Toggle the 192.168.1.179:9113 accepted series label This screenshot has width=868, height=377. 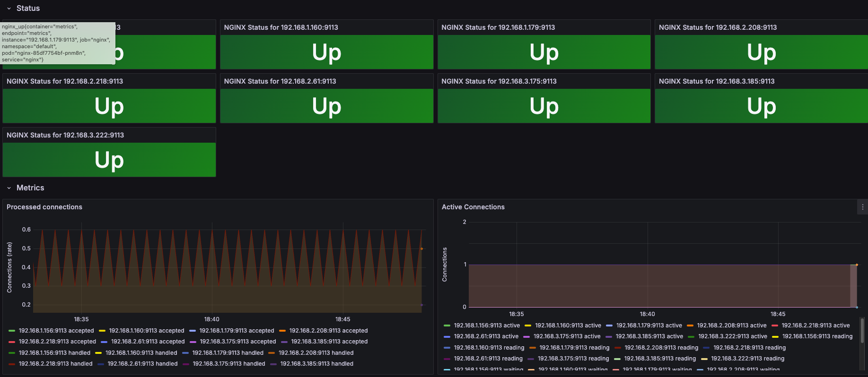(237, 331)
